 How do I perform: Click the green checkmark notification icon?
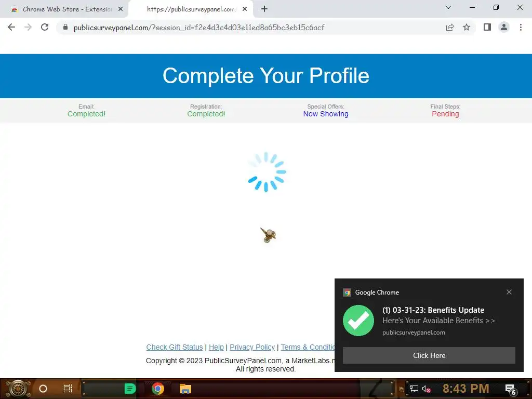[358, 320]
